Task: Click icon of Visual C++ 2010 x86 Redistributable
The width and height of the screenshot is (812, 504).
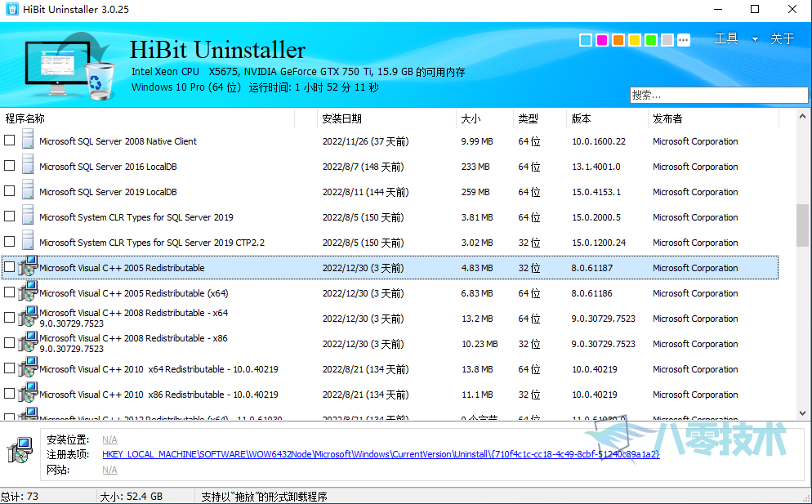Action: [28, 393]
